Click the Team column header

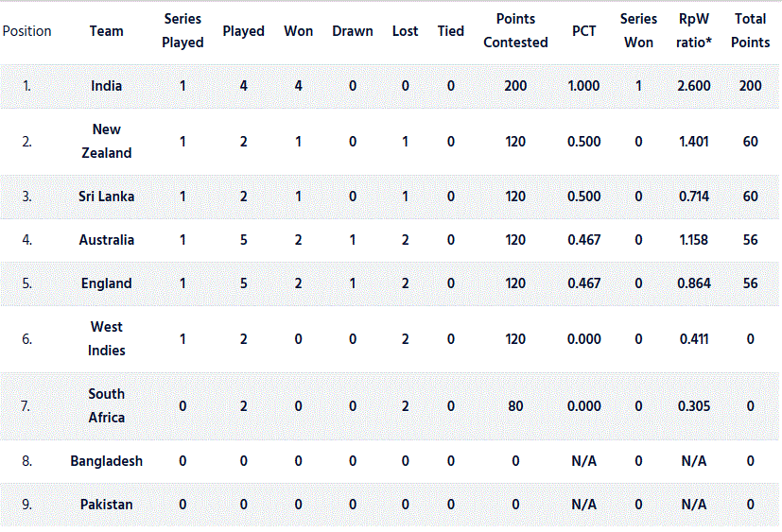(x=106, y=31)
